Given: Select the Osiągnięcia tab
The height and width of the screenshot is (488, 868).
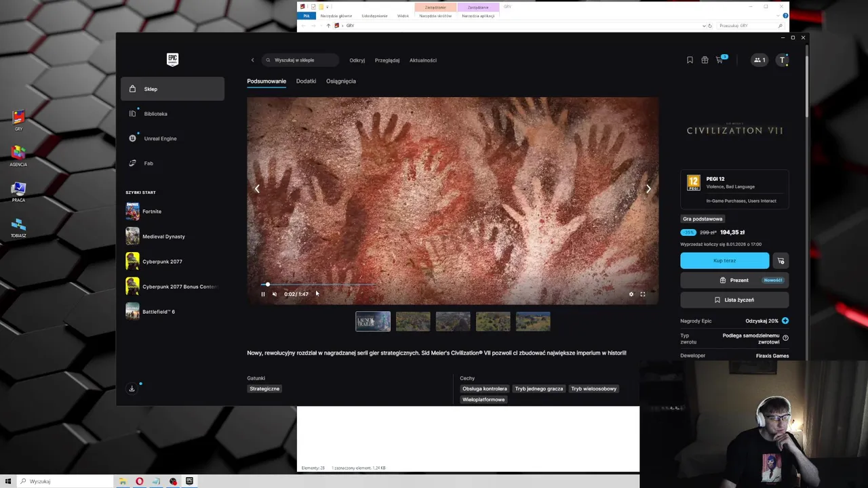Looking at the screenshot, I should point(341,81).
